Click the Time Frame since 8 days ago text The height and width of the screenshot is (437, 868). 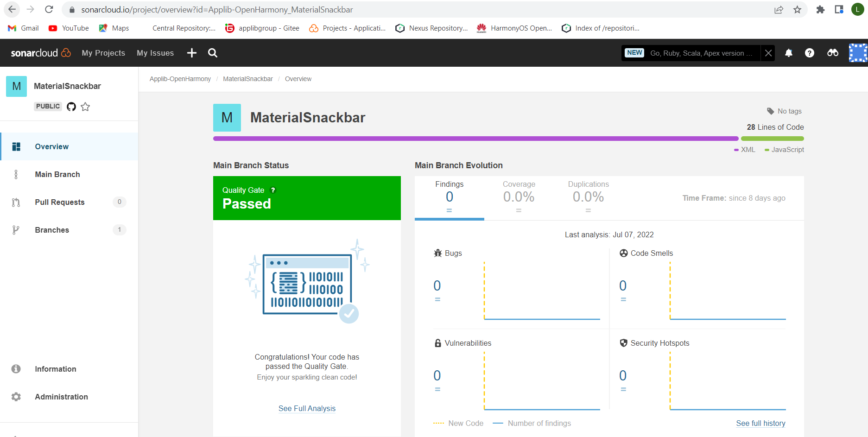pos(734,198)
